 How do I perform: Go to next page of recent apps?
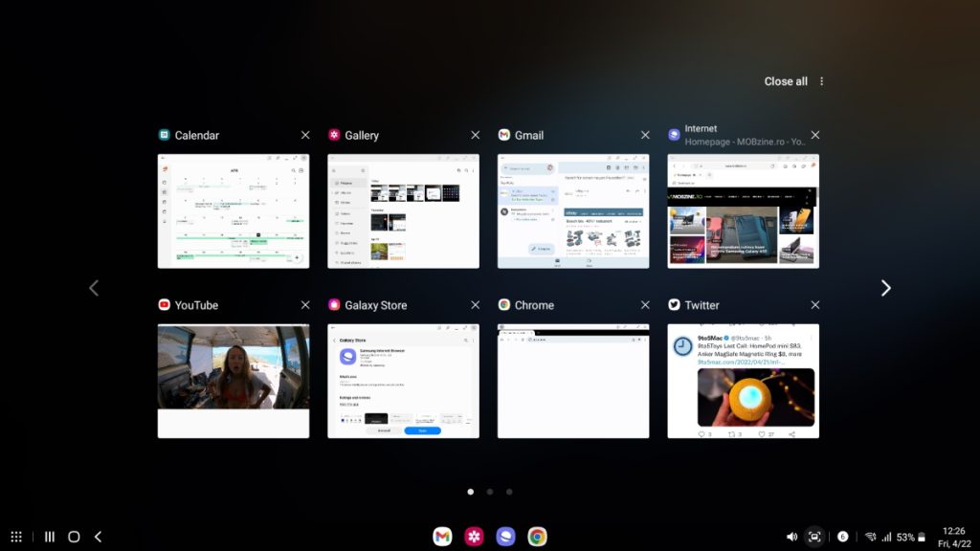click(885, 288)
